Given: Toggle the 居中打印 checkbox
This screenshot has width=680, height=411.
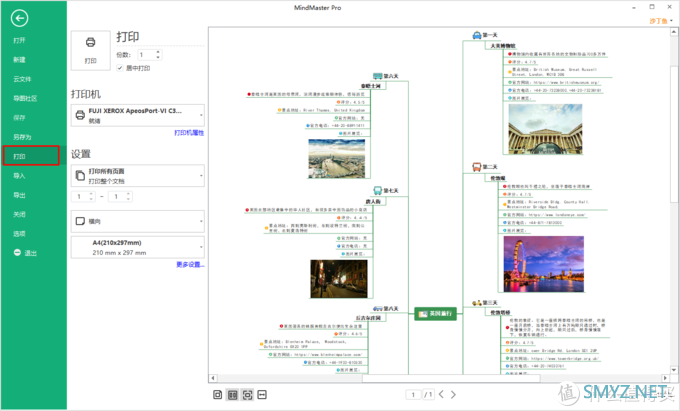Looking at the screenshot, I should pos(120,68).
